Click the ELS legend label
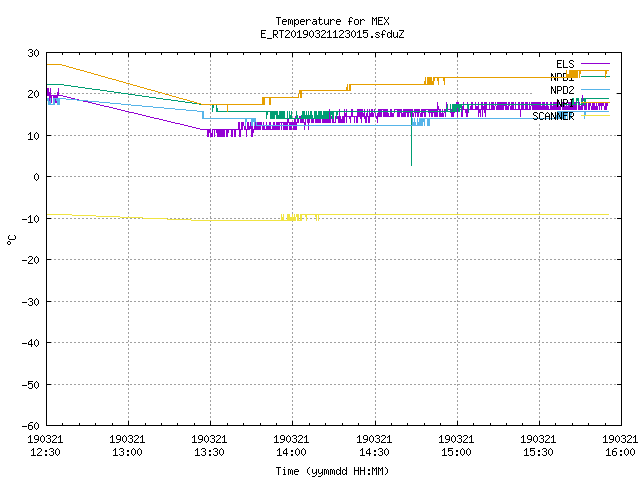Screen dimensions: 640x480 click(565, 64)
